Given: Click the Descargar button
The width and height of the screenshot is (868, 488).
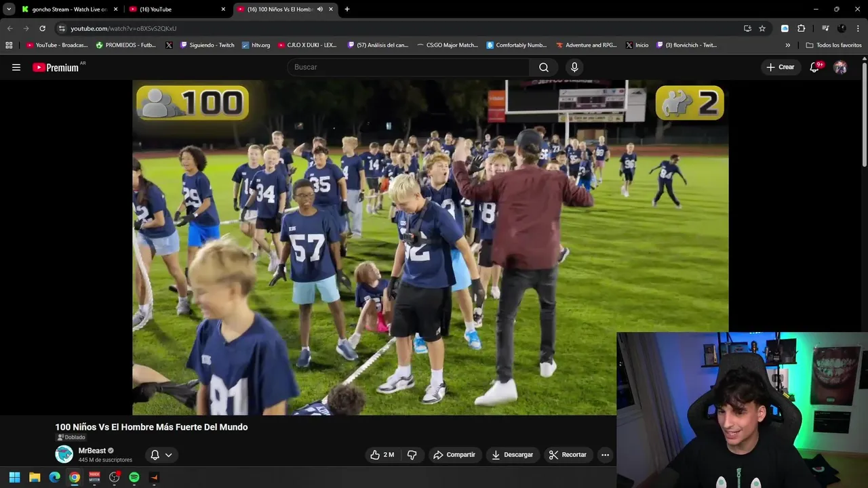Looking at the screenshot, I should 513,455.
